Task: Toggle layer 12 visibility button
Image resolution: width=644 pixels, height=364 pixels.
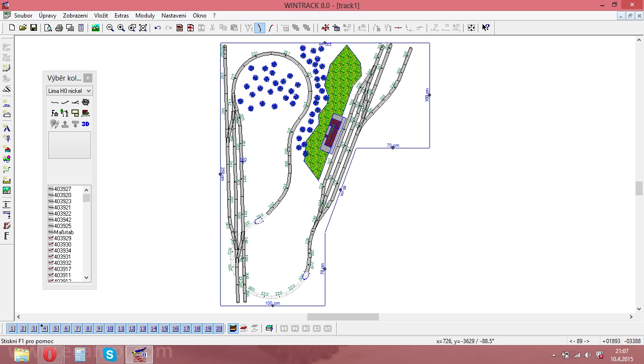Action: point(132,328)
